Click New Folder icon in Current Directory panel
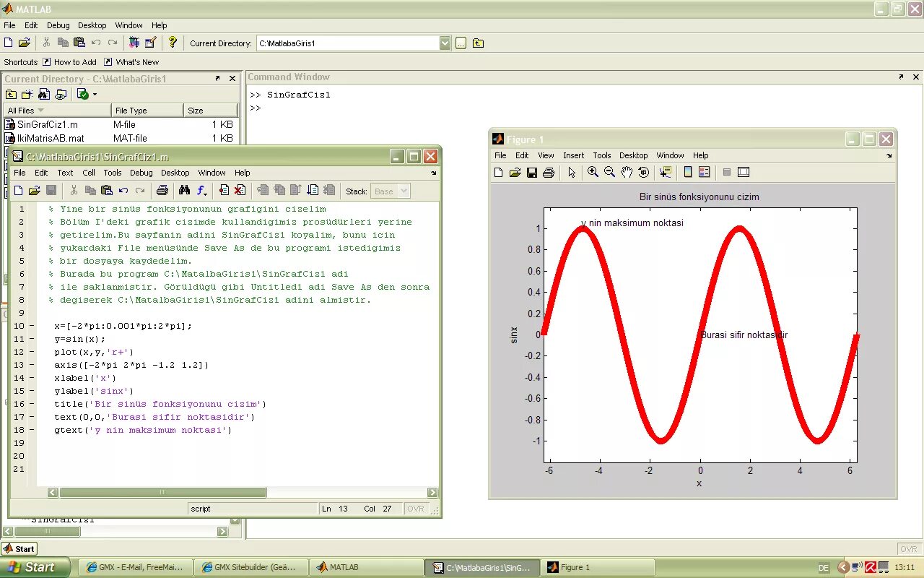 [x=27, y=94]
